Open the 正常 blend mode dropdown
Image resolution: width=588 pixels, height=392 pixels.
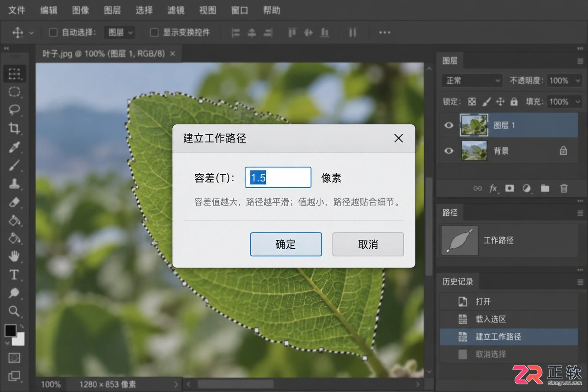[472, 80]
